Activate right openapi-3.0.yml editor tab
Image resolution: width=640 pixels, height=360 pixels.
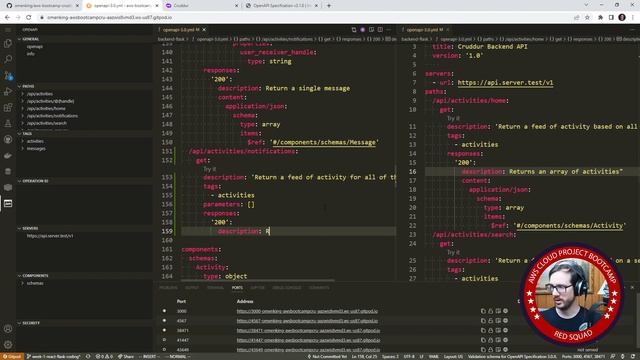click(424, 30)
